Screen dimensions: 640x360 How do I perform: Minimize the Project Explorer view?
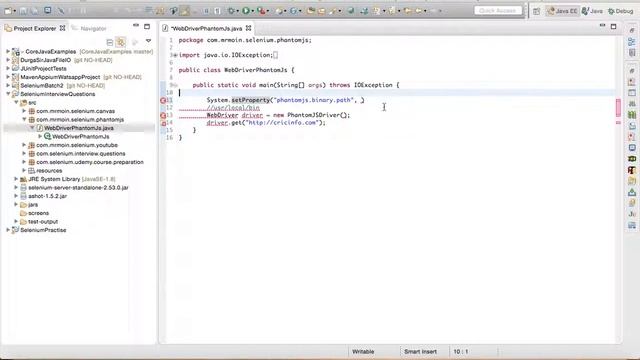[136, 26]
